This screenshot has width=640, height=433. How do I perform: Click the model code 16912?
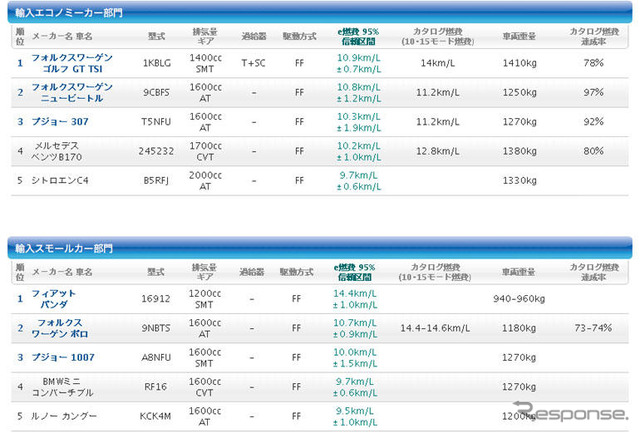pos(156,299)
